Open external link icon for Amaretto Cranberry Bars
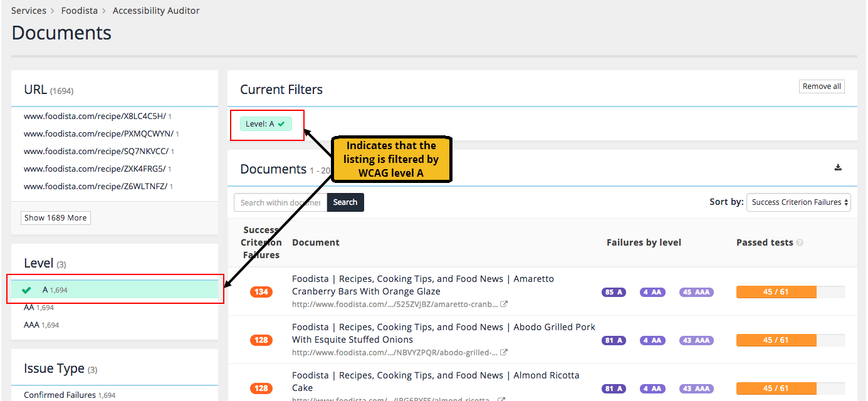Screen dimensions: 868x401 pos(503,305)
